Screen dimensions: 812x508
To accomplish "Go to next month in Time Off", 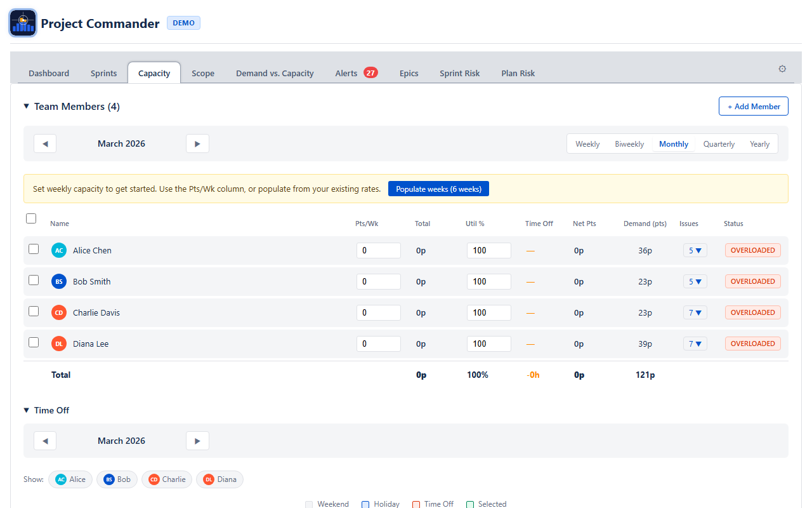I will pyautogui.click(x=197, y=441).
